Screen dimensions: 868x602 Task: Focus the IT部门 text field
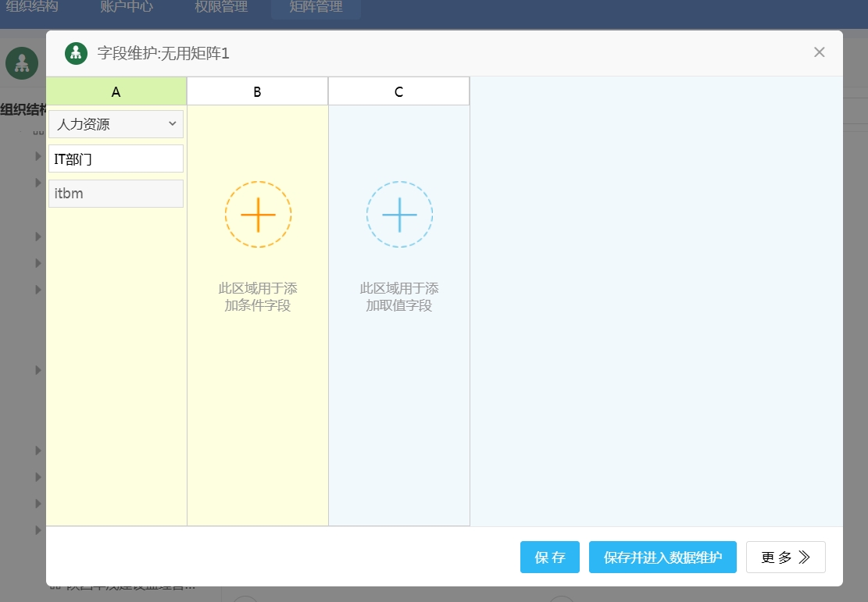tap(116, 159)
